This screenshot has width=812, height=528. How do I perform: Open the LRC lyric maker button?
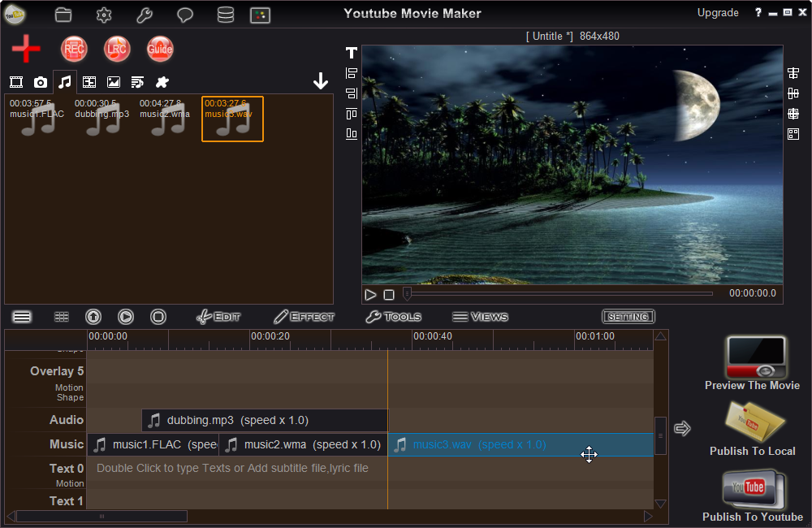(x=117, y=50)
